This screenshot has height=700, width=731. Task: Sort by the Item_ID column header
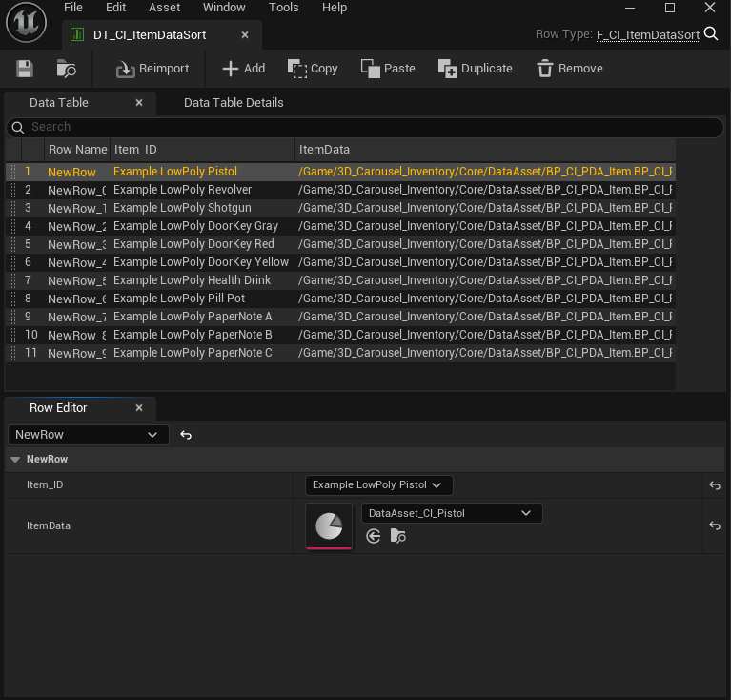coord(202,150)
